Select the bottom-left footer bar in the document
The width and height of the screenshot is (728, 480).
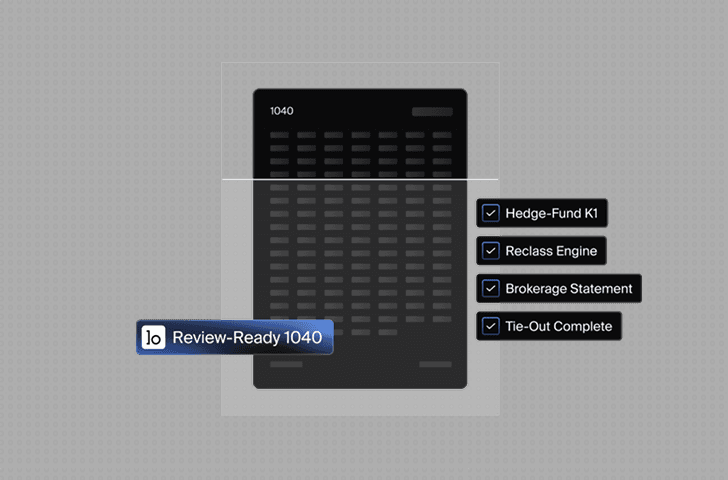286,364
